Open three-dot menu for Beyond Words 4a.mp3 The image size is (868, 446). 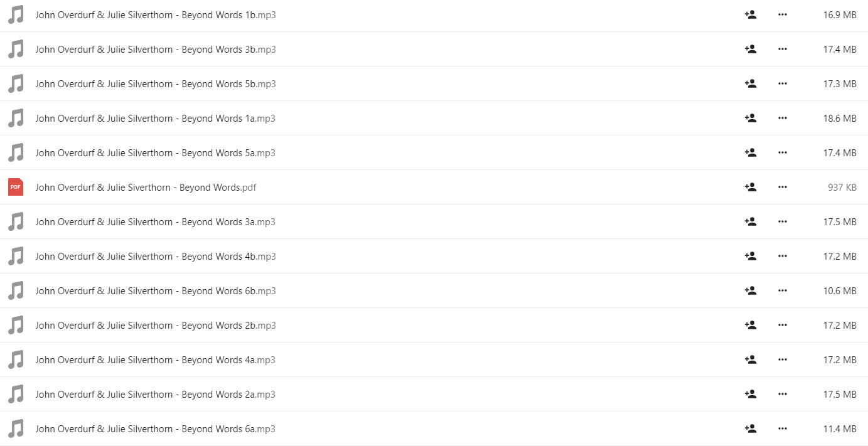[782, 359]
